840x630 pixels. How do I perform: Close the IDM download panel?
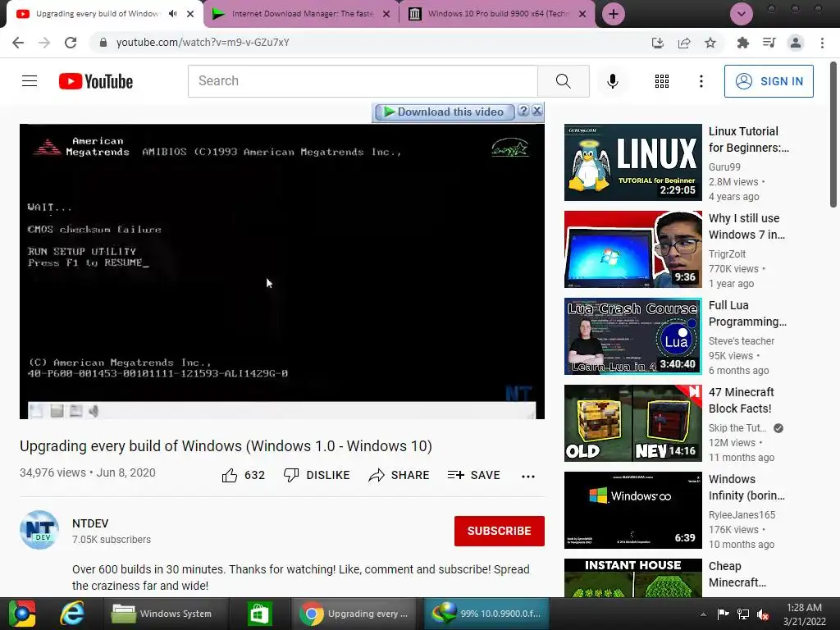[x=536, y=111]
